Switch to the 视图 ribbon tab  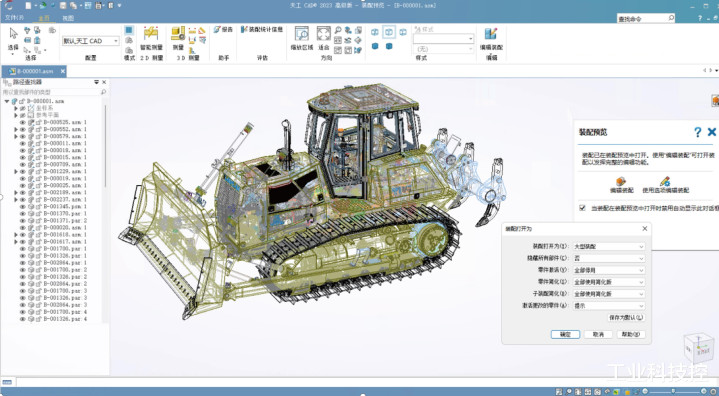click(68, 18)
